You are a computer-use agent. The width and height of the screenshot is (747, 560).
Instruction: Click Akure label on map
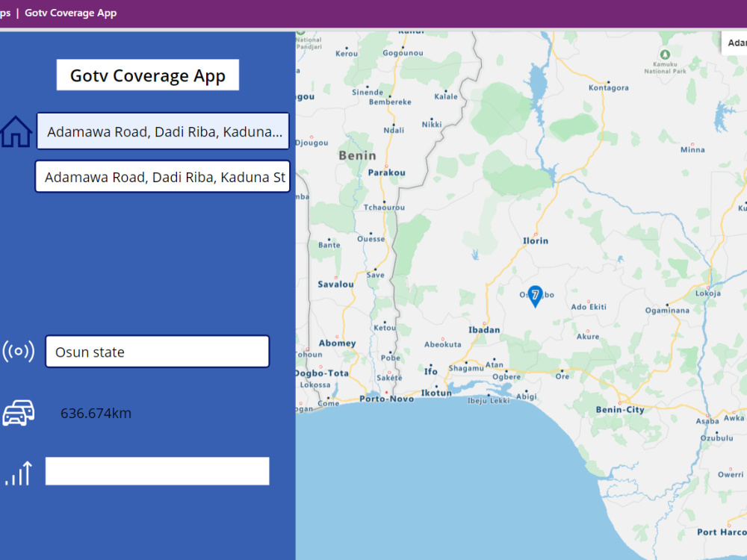pos(588,336)
